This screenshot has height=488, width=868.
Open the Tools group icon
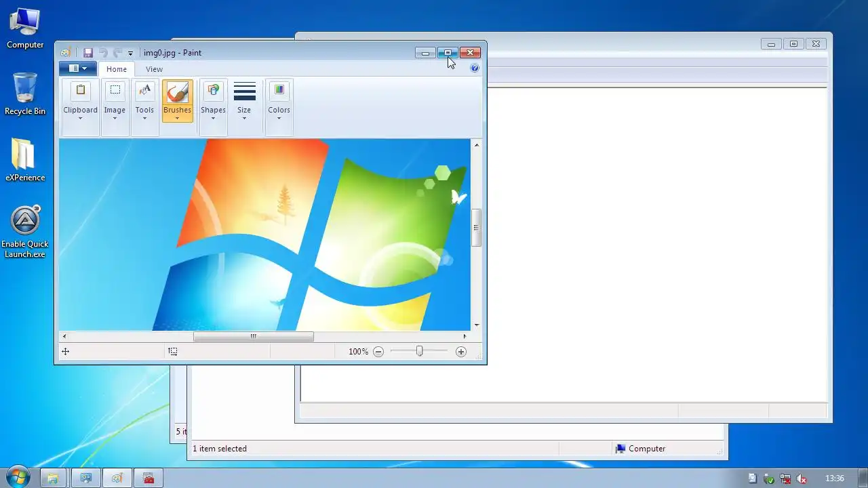(x=144, y=91)
